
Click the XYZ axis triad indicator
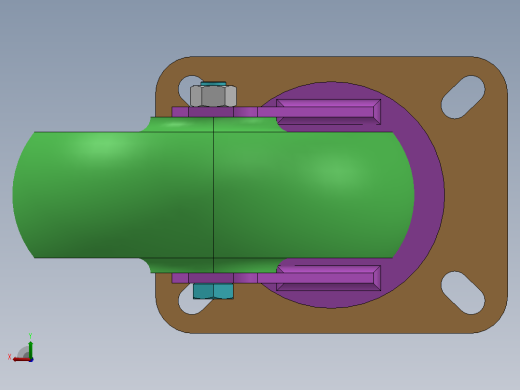pos(21,348)
